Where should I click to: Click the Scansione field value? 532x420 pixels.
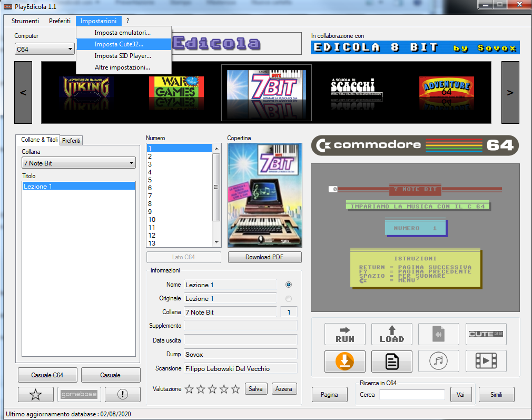(x=241, y=369)
